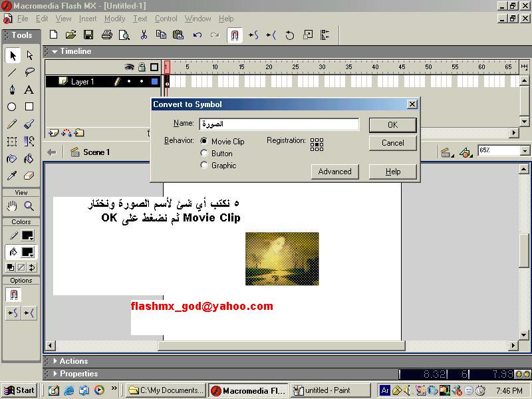Pick the fill color swatch

27,252
